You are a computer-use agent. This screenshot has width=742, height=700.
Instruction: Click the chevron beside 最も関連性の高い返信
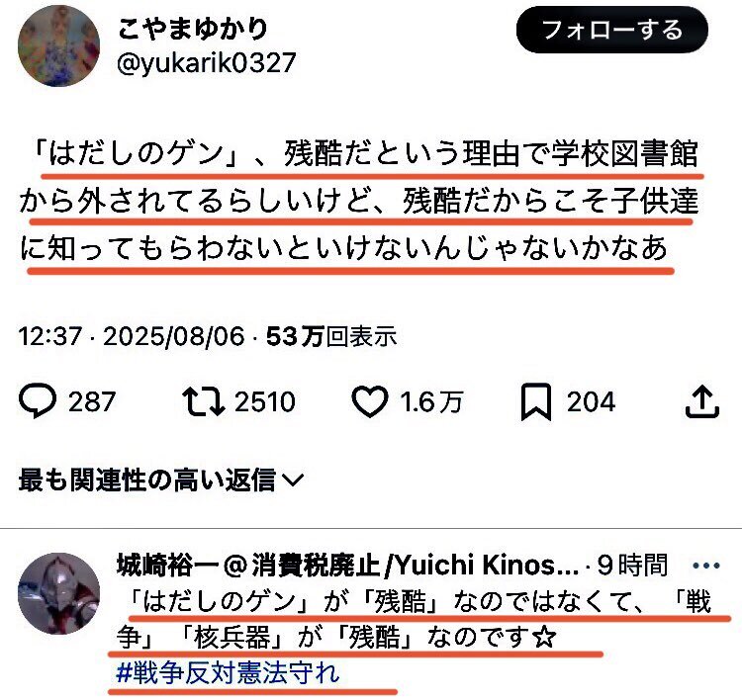point(293,481)
